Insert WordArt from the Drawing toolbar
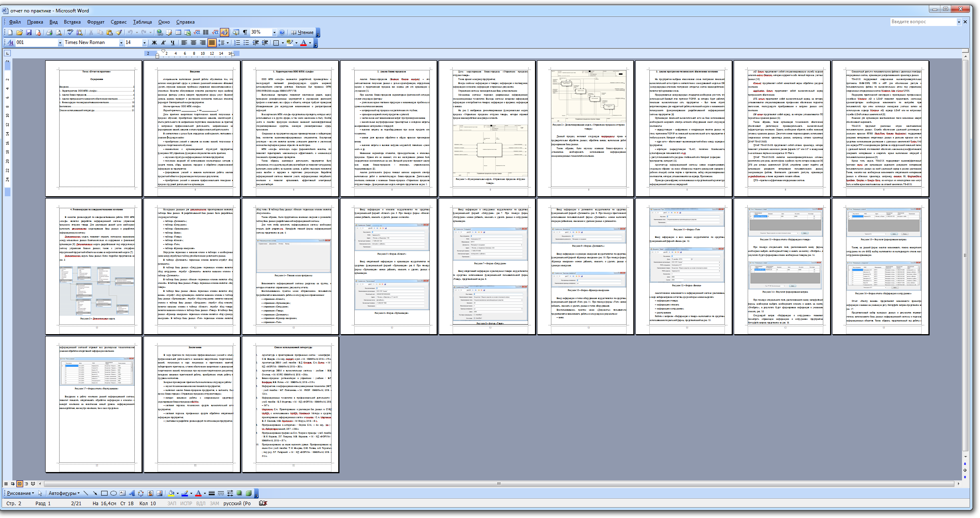Viewport: 980px width, 518px height. [x=132, y=493]
